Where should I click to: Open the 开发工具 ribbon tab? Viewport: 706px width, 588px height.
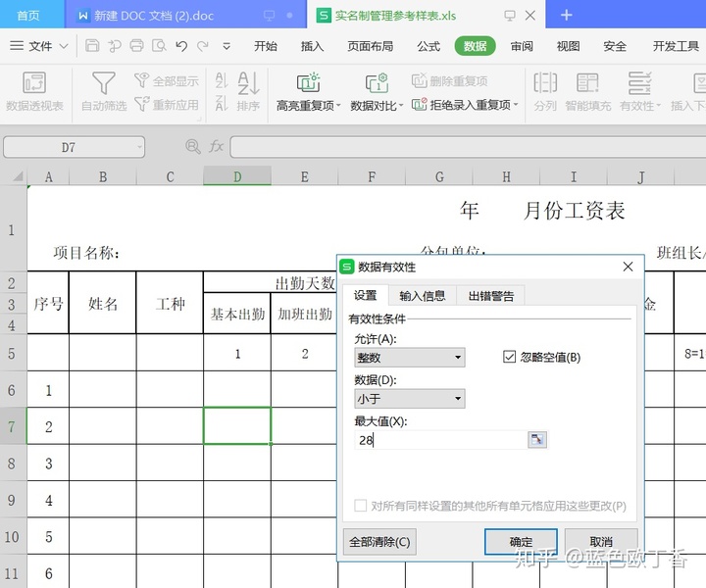point(676,46)
